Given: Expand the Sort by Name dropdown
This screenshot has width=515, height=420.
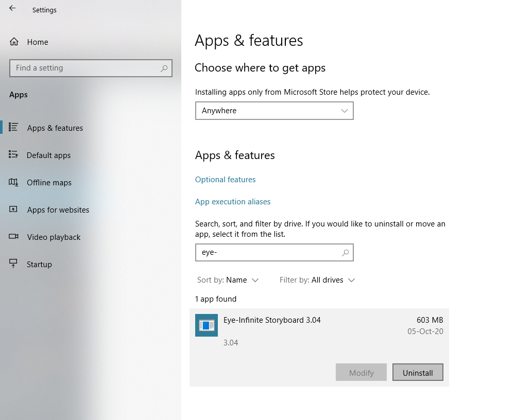Looking at the screenshot, I should (x=228, y=280).
